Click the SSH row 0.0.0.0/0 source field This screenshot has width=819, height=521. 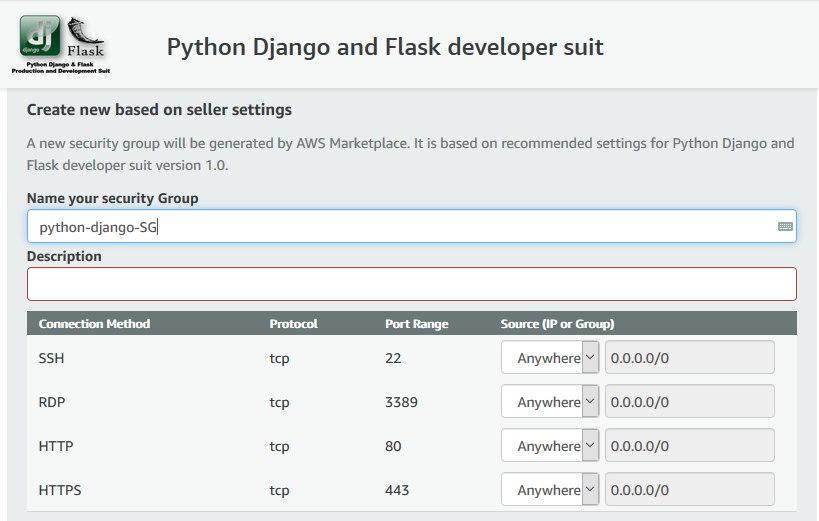click(689, 357)
